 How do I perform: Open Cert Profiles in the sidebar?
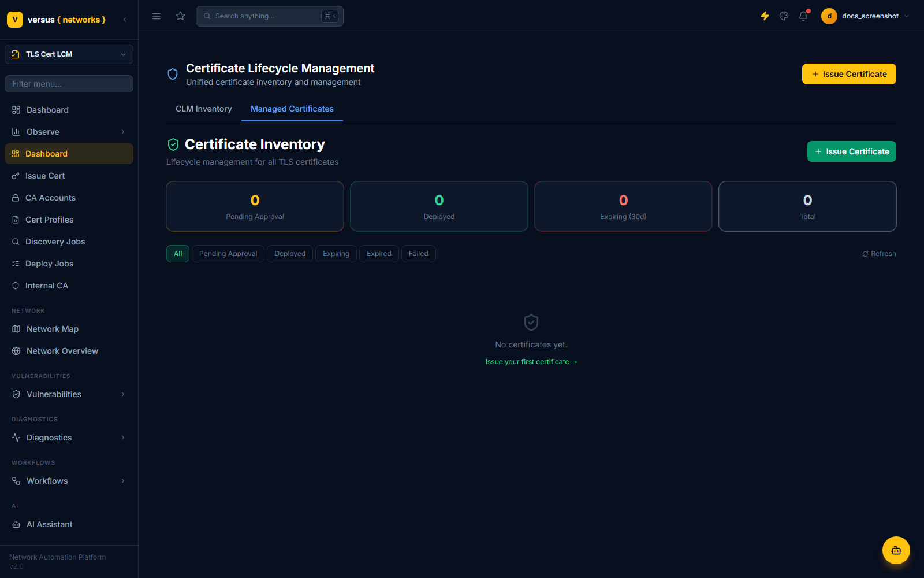69,220
